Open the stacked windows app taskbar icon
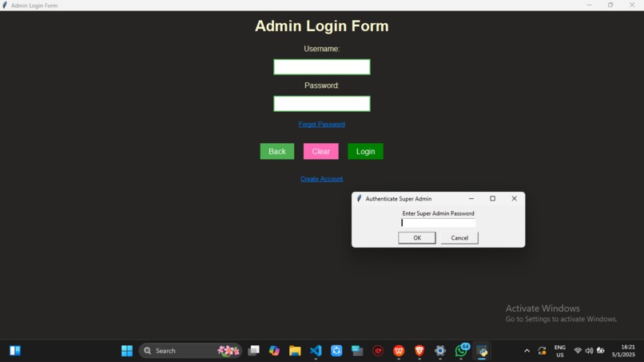Screen dimensions: 644x362 pos(357,351)
